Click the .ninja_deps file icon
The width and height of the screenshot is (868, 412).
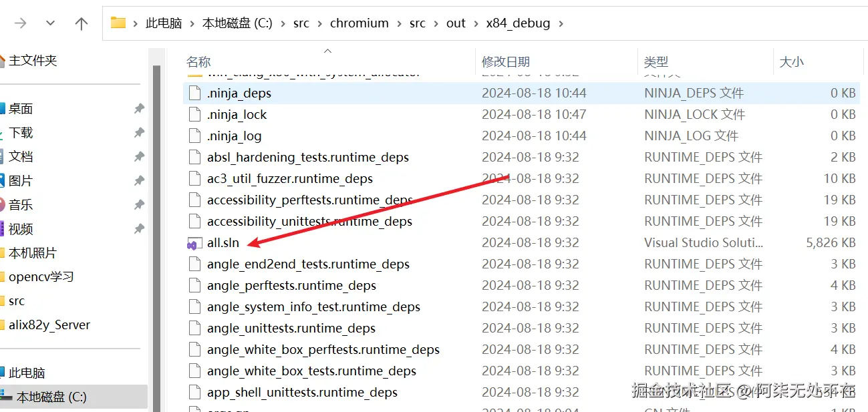tap(194, 93)
